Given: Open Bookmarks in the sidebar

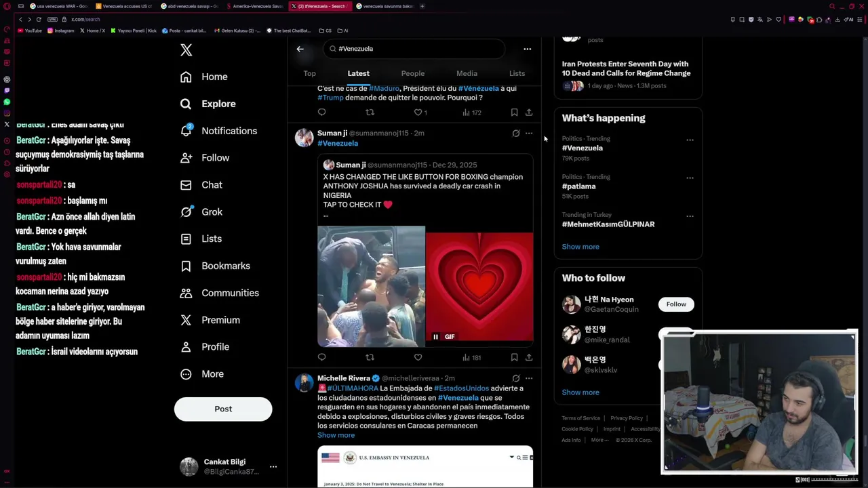Looking at the screenshot, I should pyautogui.click(x=215, y=266).
